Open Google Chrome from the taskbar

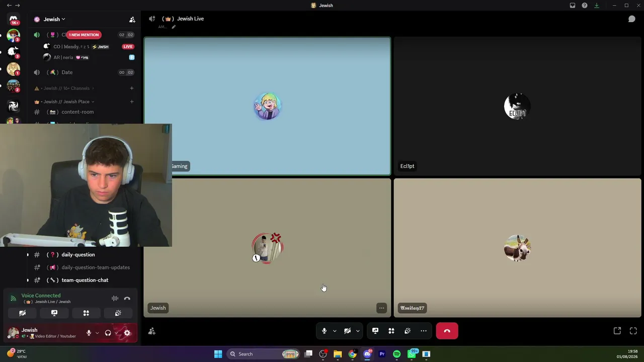(x=352, y=354)
